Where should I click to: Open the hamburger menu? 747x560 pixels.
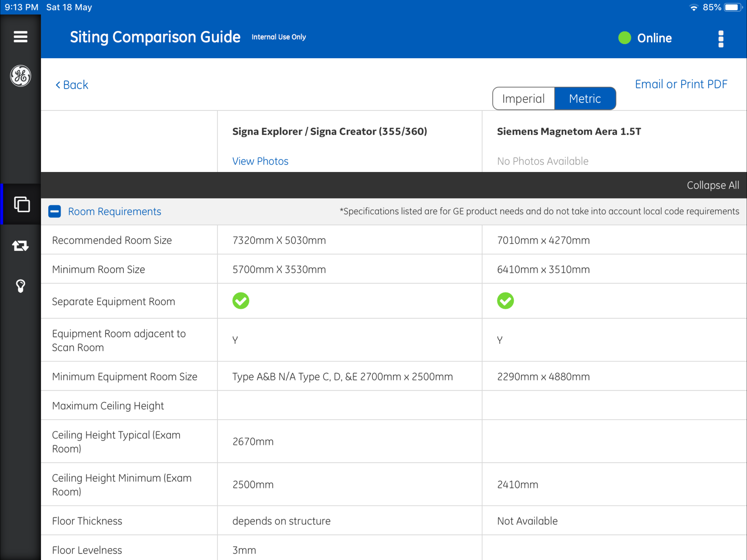20,36
